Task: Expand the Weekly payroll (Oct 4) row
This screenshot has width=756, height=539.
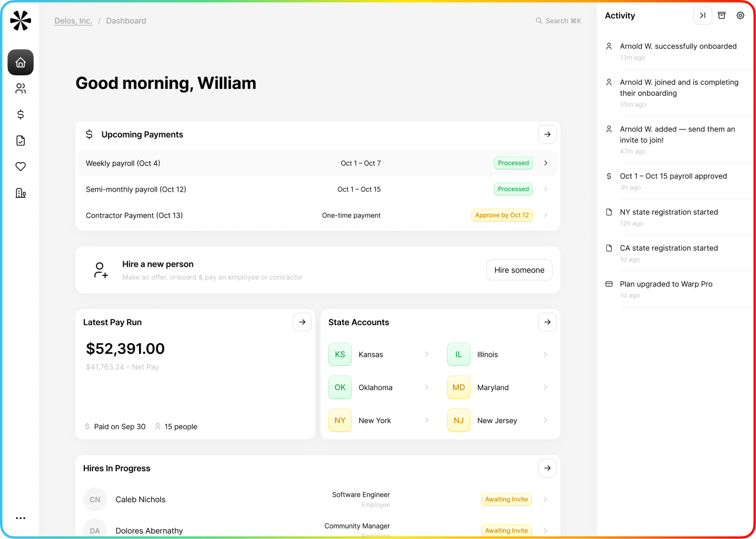Action: tap(545, 163)
